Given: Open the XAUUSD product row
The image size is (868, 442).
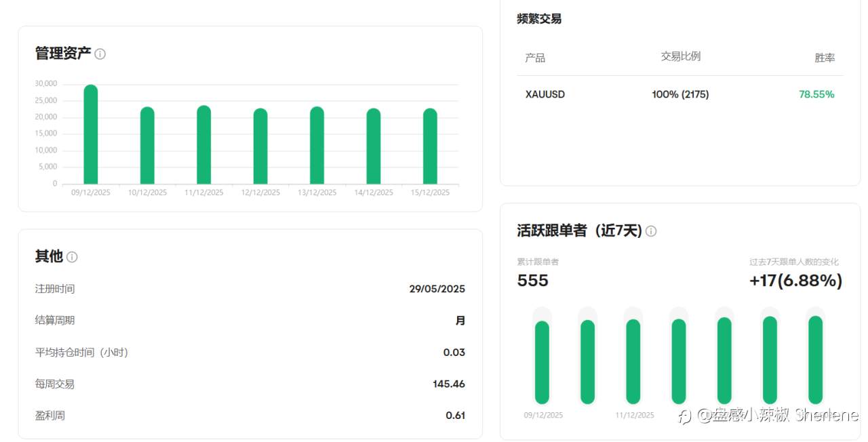Looking at the screenshot, I should click(679, 94).
